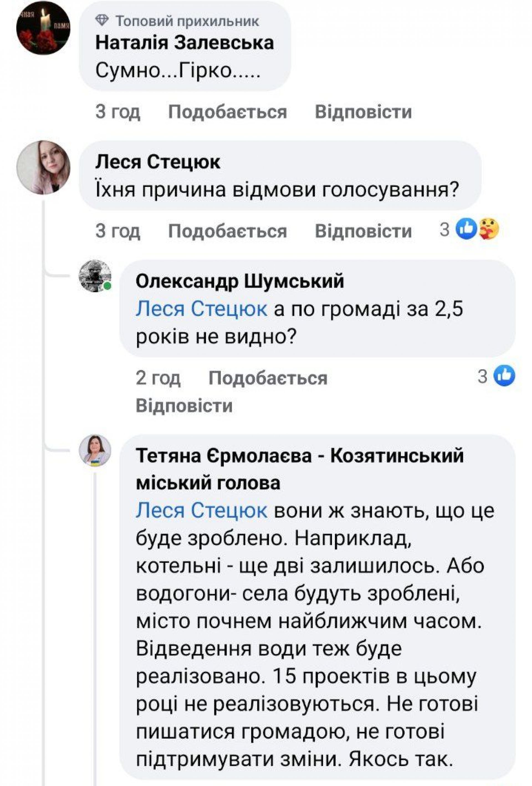Open Олександр Шумський's name link
Viewport: 532px width, 786px height.
click(x=240, y=281)
